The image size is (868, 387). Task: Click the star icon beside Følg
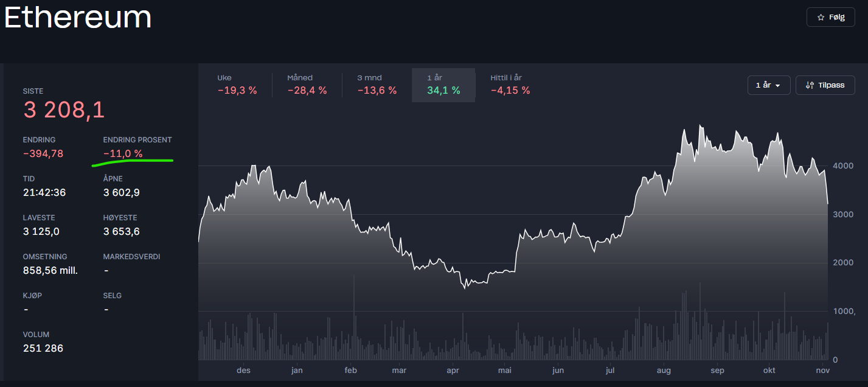pyautogui.click(x=821, y=18)
